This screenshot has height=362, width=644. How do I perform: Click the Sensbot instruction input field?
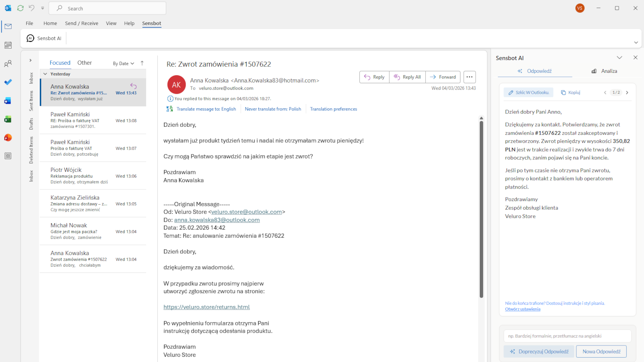568,336
